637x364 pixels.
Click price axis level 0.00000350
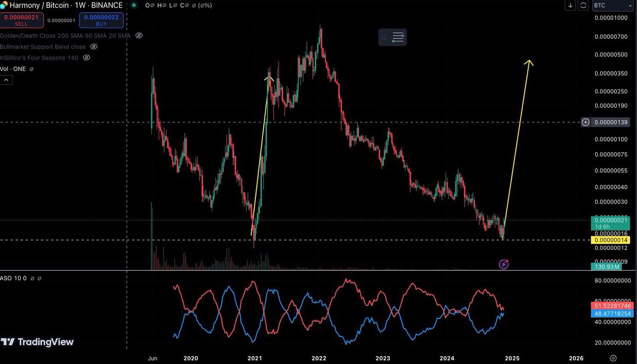[x=610, y=73]
